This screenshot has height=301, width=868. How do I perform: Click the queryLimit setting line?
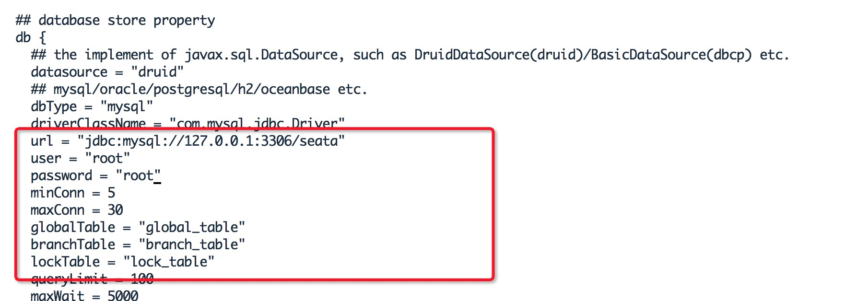92,279
